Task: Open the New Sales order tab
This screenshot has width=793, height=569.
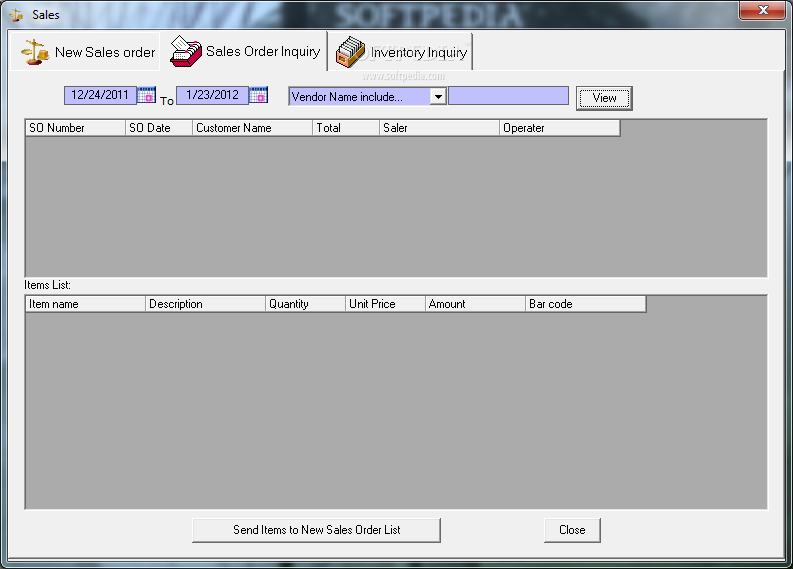Action: click(x=87, y=52)
